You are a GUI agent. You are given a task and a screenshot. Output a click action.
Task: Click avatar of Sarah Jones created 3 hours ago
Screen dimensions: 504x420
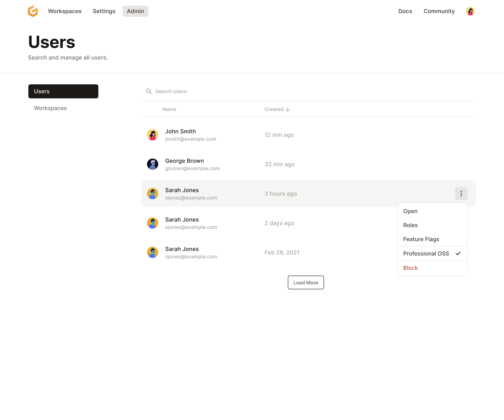pos(153,194)
